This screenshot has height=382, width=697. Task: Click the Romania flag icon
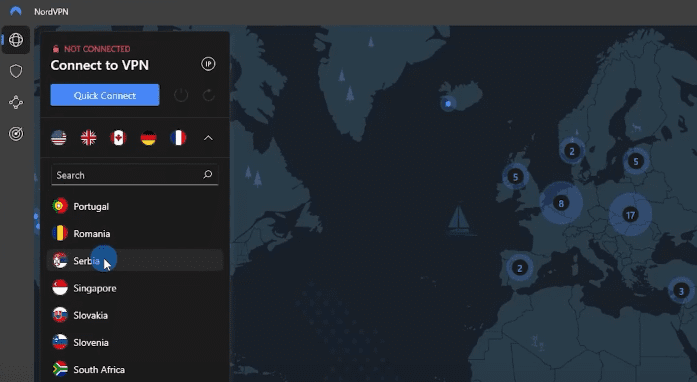(60, 233)
